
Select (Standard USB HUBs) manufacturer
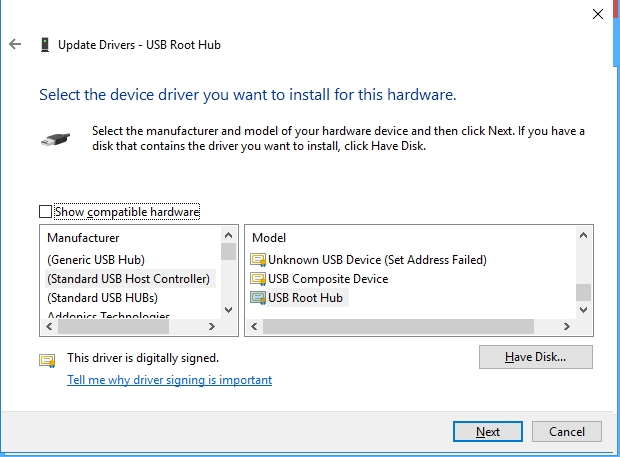102,298
